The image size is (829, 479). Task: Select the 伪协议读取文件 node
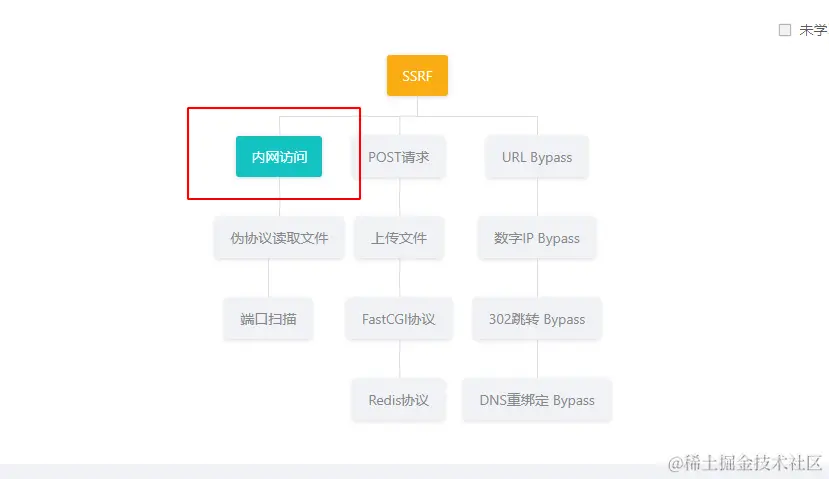tap(279, 238)
